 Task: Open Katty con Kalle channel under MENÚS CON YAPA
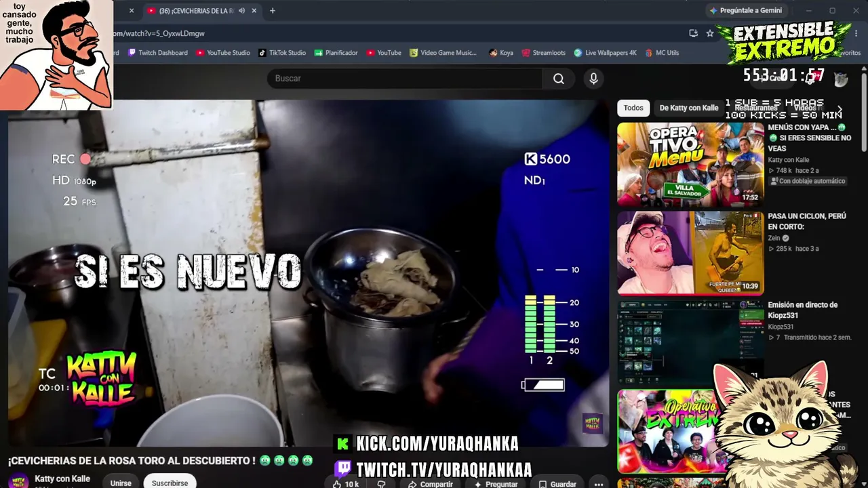789,160
